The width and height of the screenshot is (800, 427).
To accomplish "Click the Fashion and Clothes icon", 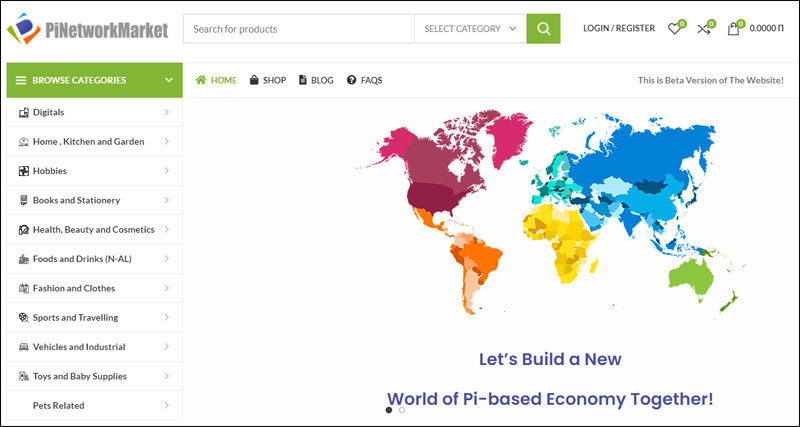I will pos(23,289).
